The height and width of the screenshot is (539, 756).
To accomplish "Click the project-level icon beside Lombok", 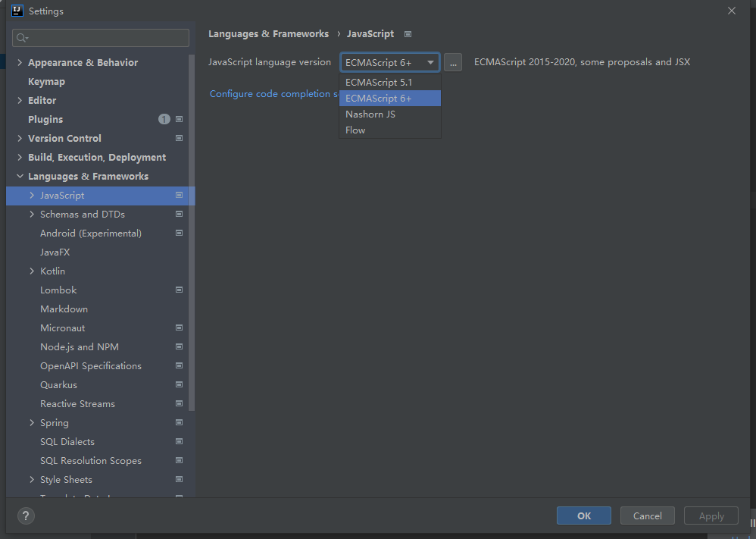I will point(179,290).
